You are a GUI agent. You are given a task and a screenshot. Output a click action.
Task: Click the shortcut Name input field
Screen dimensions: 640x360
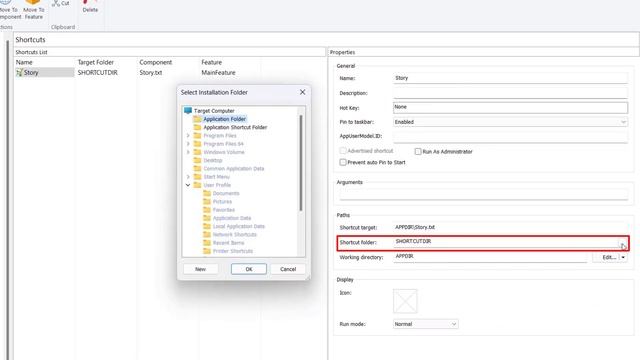tap(510, 78)
